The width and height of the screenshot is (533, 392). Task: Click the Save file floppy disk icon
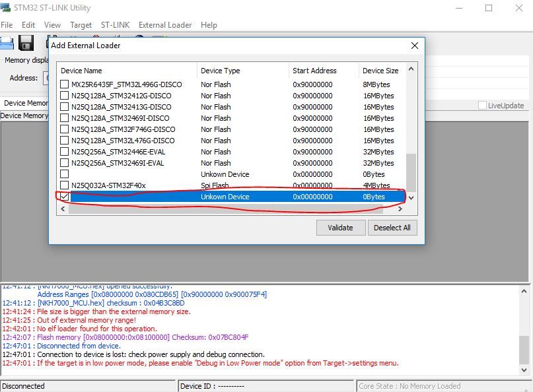[26, 43]
